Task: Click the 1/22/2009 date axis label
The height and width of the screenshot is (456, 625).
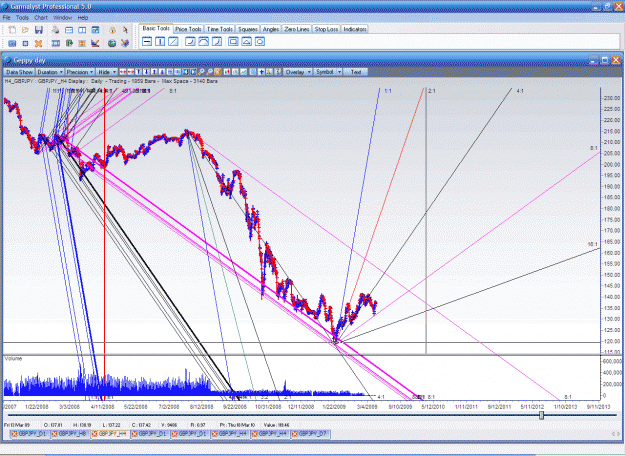Action: click(334, 407)
